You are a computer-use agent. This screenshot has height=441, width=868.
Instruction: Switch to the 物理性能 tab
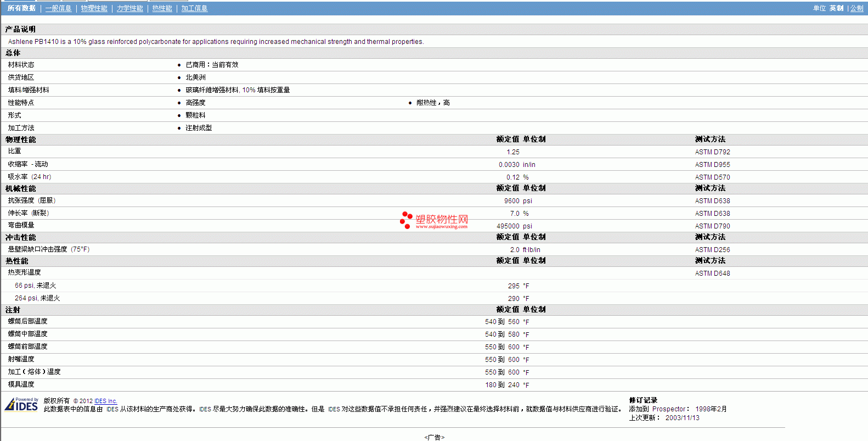tap(94, 8)
